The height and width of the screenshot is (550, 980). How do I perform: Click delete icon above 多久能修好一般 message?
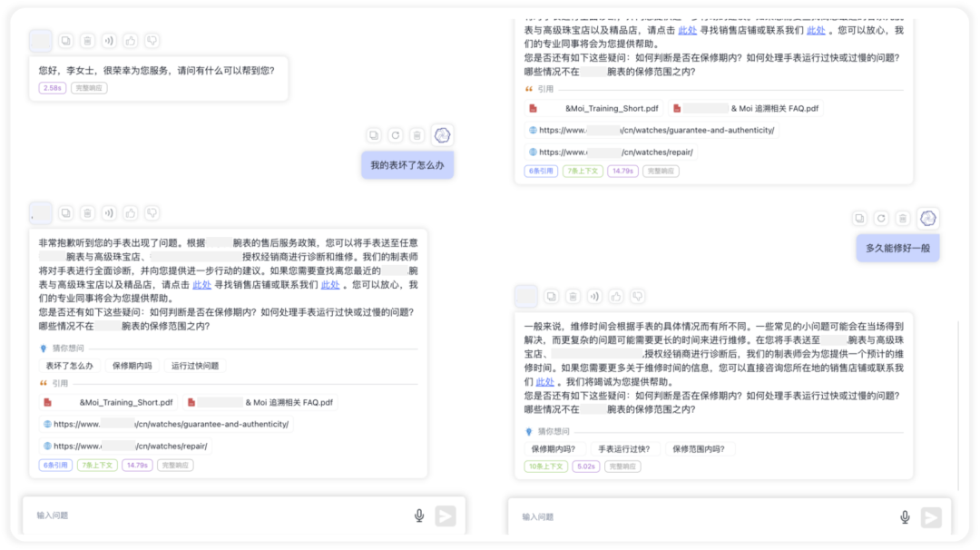903,219
